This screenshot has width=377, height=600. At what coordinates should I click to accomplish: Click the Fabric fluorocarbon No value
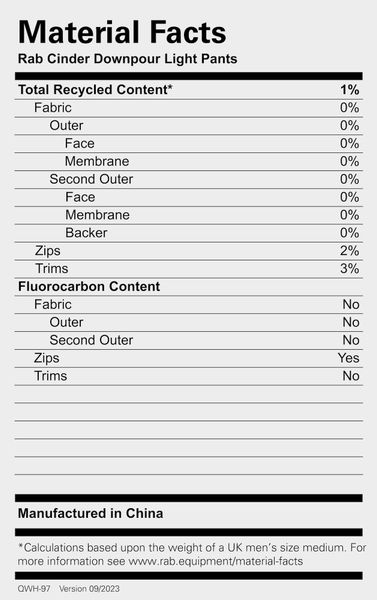pyautogui.click(x=351, y=305)
